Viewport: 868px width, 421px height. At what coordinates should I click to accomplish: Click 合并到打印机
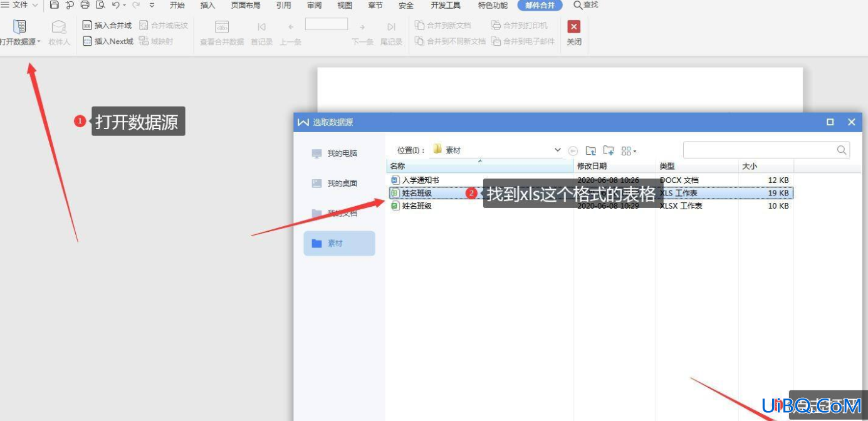point(520,26)
